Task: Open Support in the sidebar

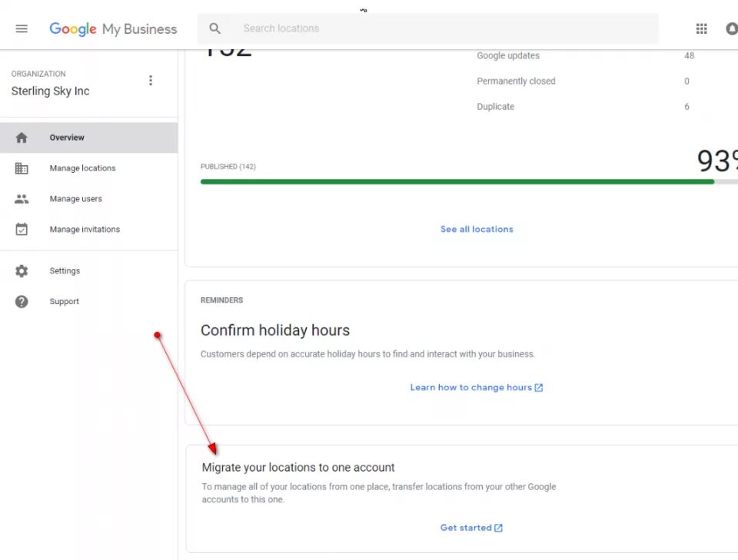Action: 89,301
